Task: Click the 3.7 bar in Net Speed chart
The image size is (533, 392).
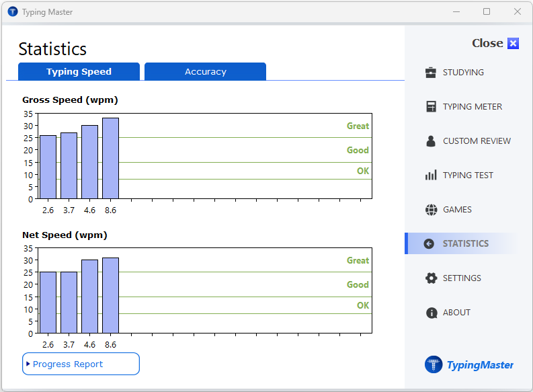Action: [69, 303]
